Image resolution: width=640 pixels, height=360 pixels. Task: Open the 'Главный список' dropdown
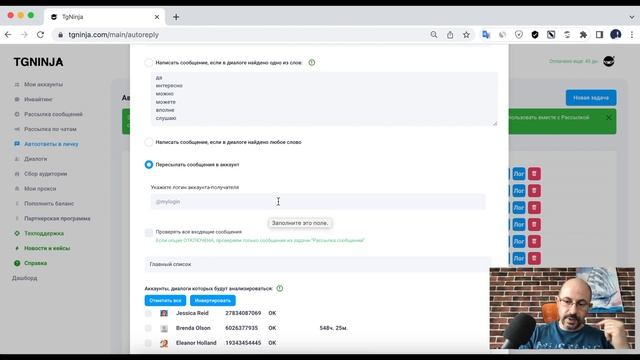[x=318, y=264]
